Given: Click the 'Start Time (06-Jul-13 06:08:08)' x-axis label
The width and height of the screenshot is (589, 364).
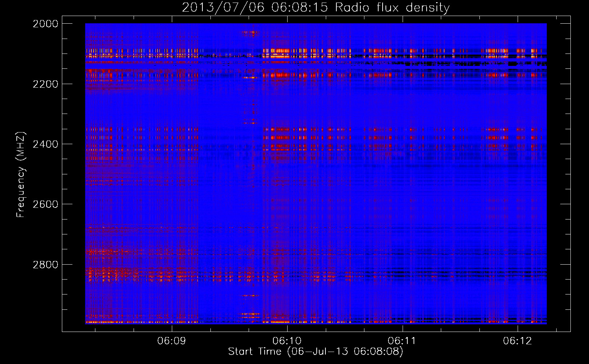Looking at the screenshot, I should 316,352.
